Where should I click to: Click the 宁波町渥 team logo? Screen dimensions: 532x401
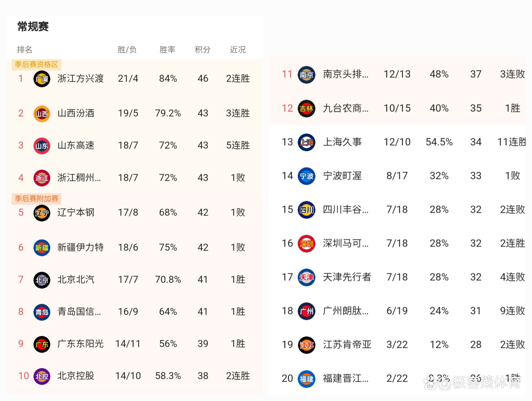[x=306, y=176]
